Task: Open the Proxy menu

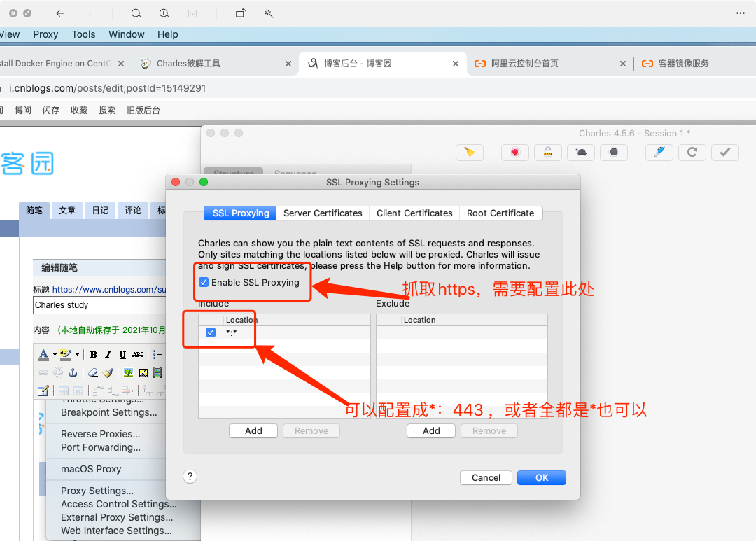Action: pyautogui.click(x=45, y=34)
